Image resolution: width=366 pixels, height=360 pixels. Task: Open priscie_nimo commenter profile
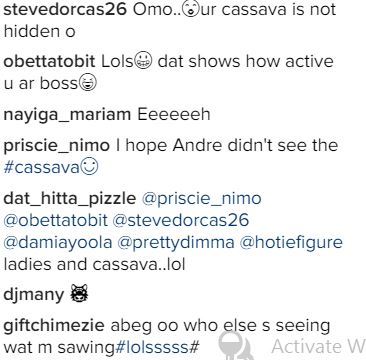pos(57,146)
